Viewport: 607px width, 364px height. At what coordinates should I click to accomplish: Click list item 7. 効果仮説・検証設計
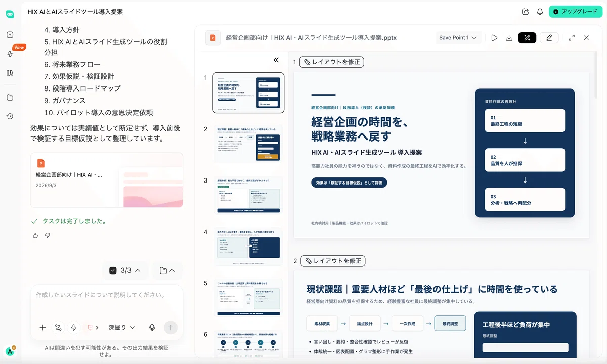tap(79, 76)
